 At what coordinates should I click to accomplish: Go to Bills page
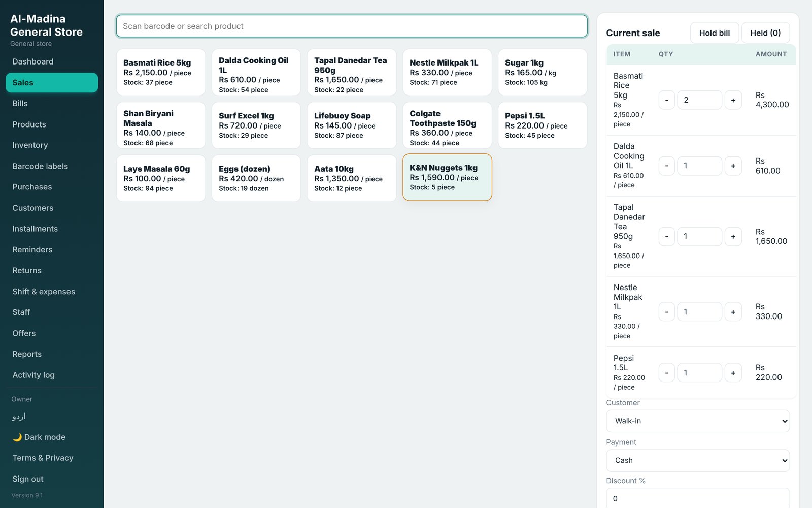[52, 103]
